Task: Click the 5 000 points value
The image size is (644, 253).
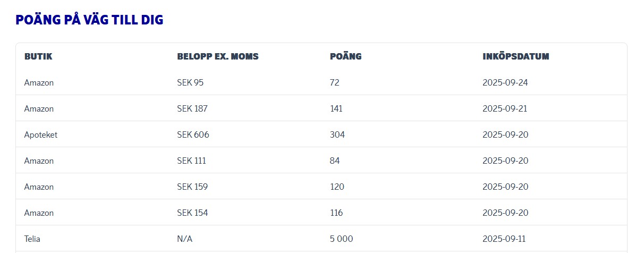Action: (341, 239)
